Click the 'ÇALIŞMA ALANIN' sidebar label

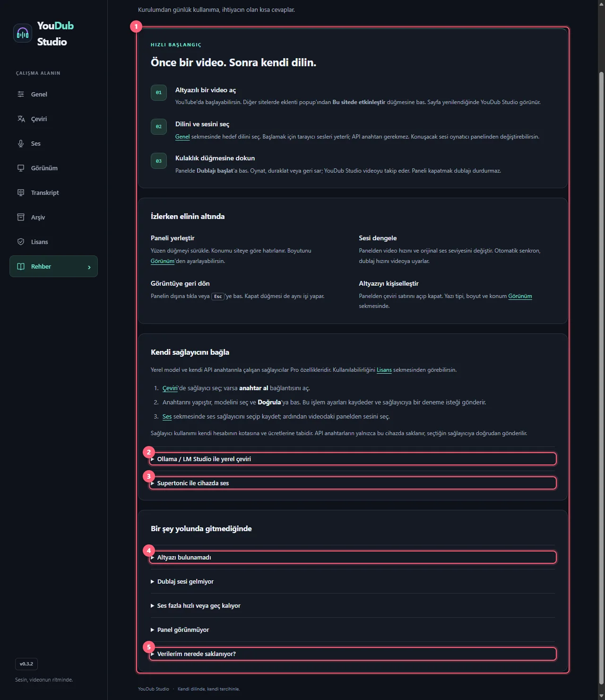pyautogui.click(x=38, y=73)
